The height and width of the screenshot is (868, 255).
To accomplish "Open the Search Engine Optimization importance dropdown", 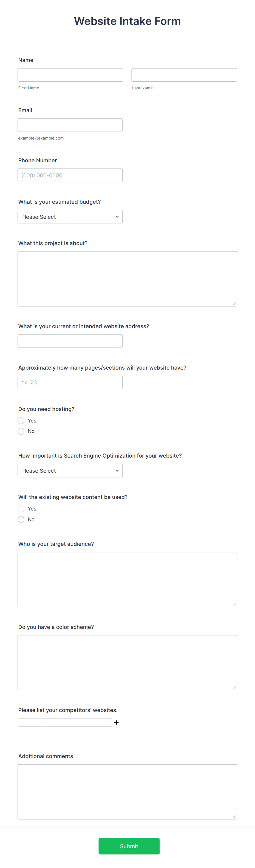I will [x=70, y=470].
